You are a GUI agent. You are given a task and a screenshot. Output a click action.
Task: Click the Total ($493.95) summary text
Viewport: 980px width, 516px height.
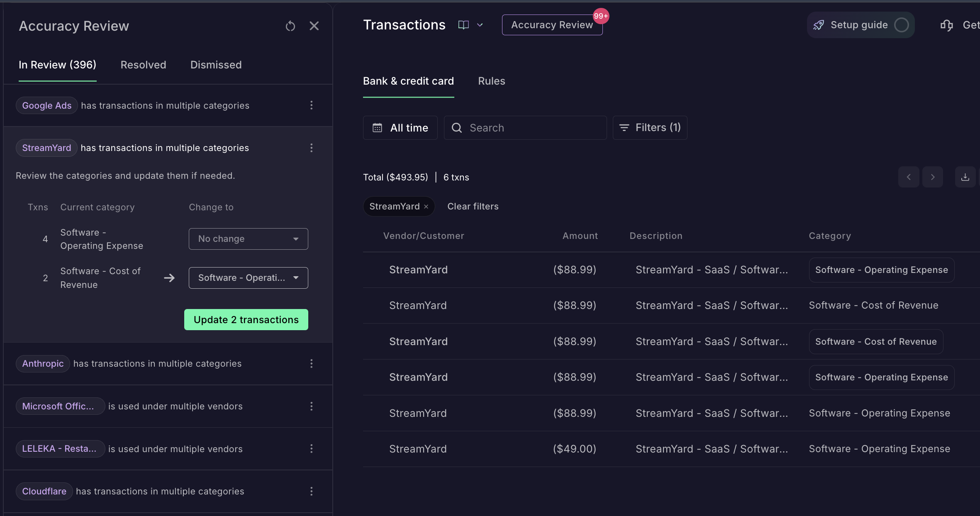point(395,178)
